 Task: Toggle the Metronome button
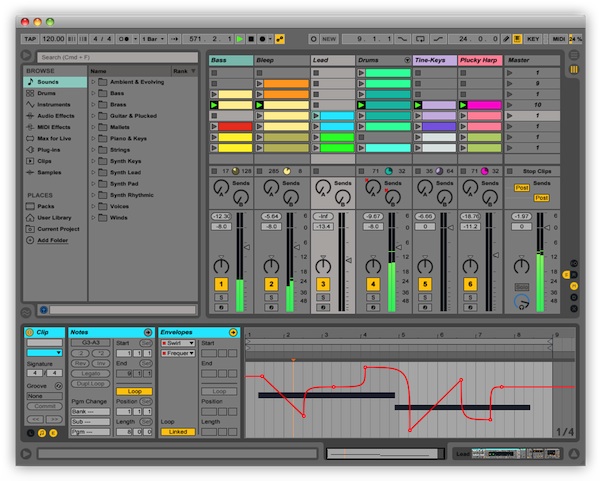124,39
